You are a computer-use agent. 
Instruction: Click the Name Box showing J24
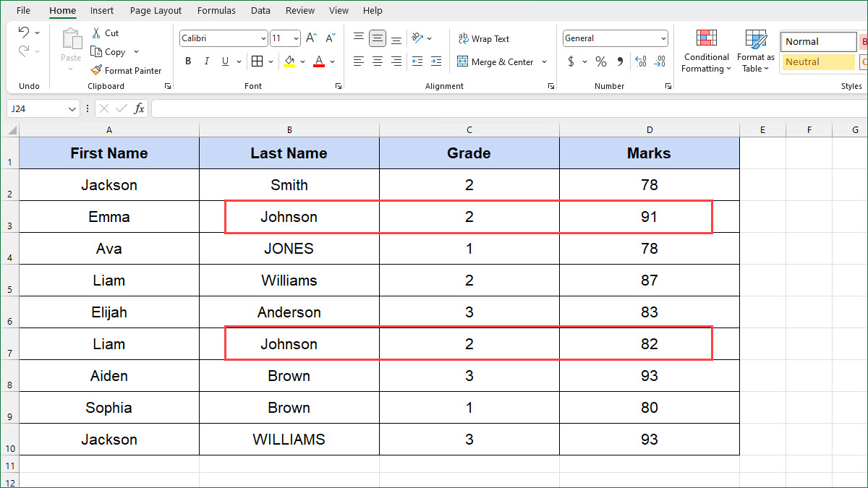pos(38,108)
